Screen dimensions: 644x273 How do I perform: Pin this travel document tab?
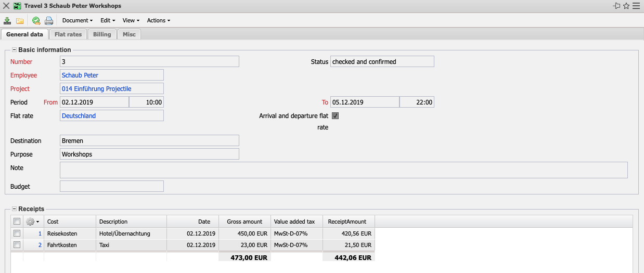[x=616, y=6]
